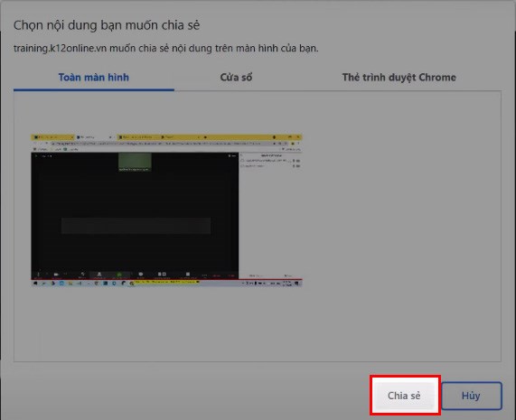Click the Chia sẻ button
516x420 pixels.
405,396
